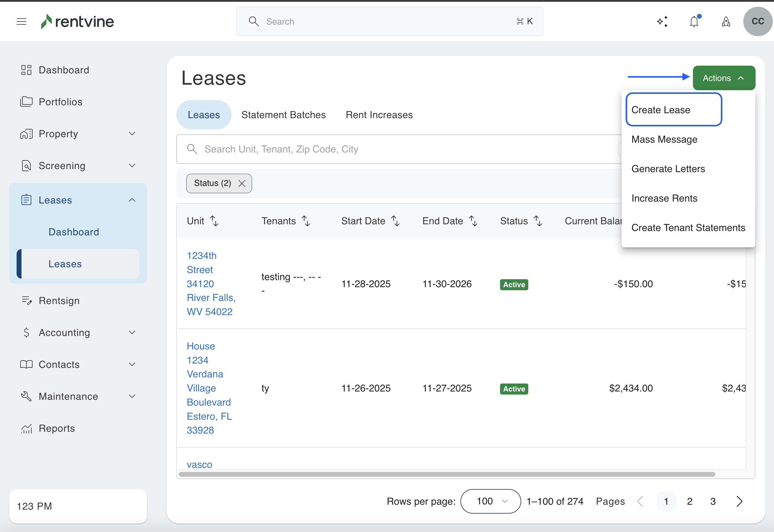
Task: Sort the table by Unit column
Action: coord(214,221)
